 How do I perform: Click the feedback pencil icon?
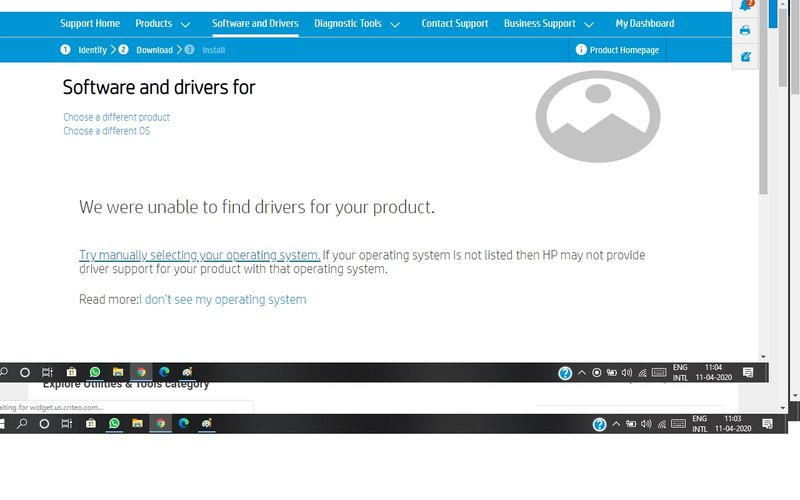pyautogui.click(x=745, y=57)
